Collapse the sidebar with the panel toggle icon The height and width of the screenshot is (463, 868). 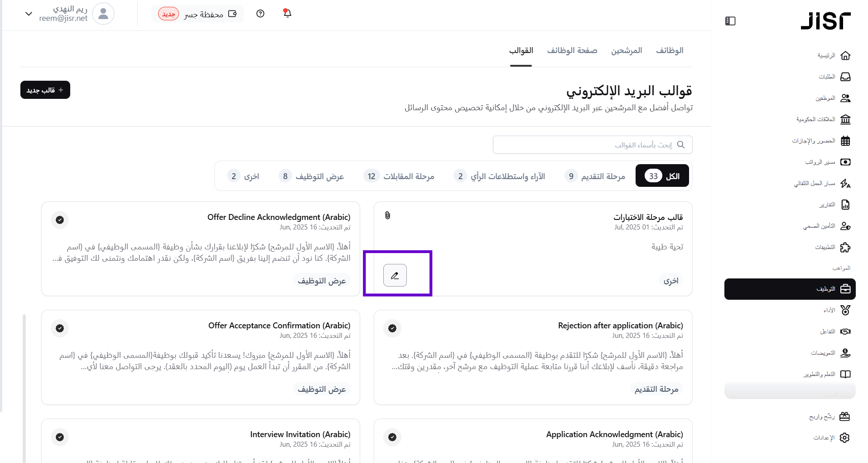coord(730,21)
